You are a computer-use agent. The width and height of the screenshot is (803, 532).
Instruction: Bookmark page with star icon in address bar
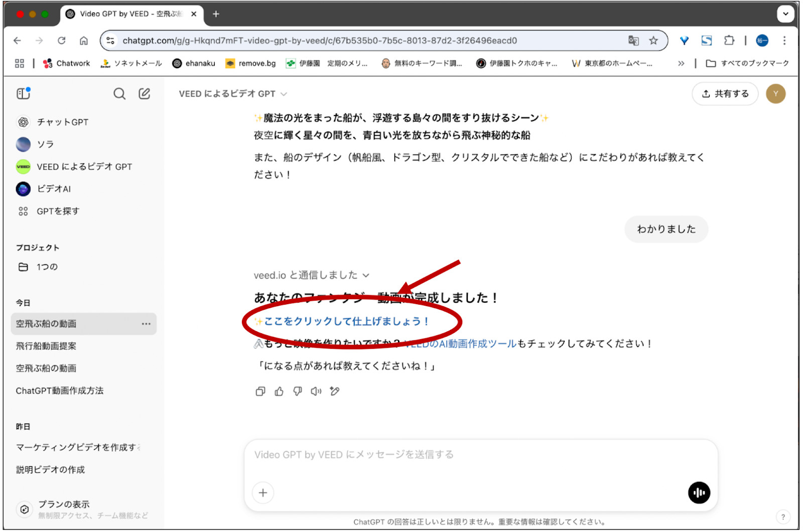click(x=653, y=41)
